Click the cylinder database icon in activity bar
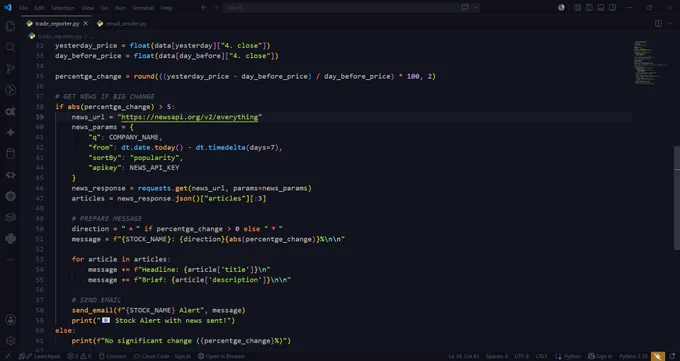The height and width of the screenshot is (361, 680). pos(10,154)
